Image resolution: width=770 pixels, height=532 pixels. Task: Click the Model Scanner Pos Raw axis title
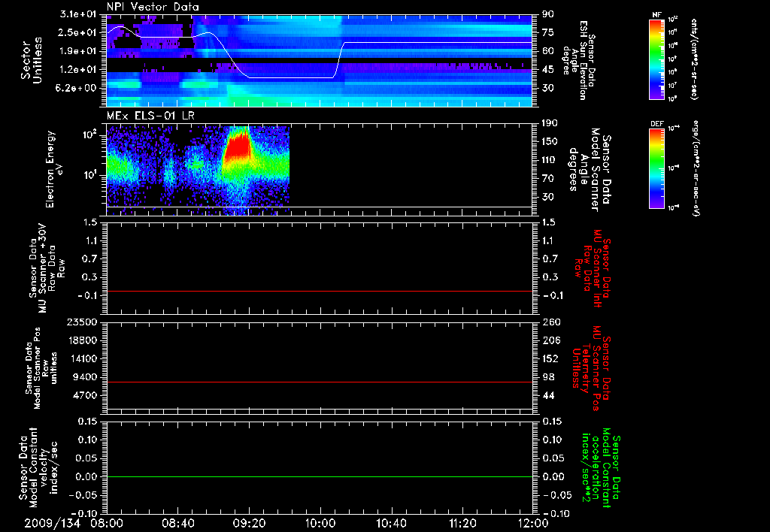coord(41,368)
